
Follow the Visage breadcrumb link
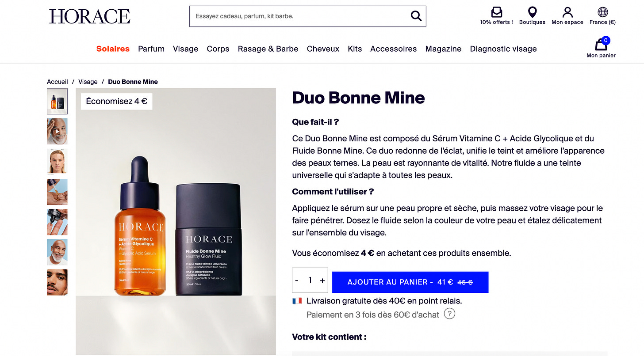[88, 82]
